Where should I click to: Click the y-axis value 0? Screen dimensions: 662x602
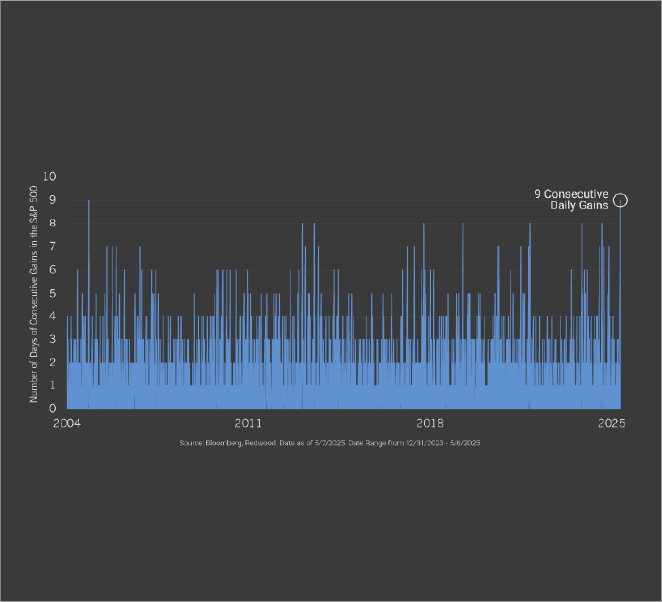click(53, 407)
